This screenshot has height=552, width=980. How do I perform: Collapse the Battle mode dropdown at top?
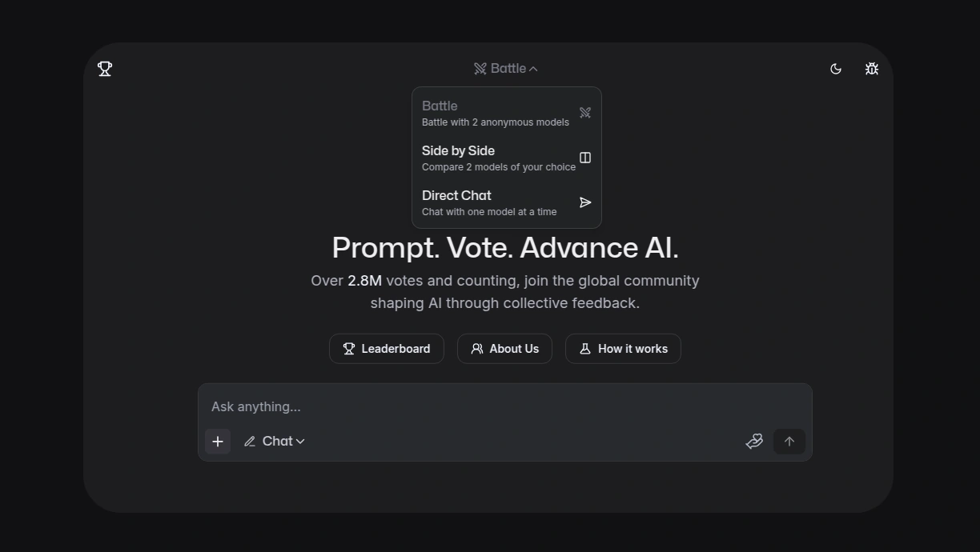click(x=506, y=69)
